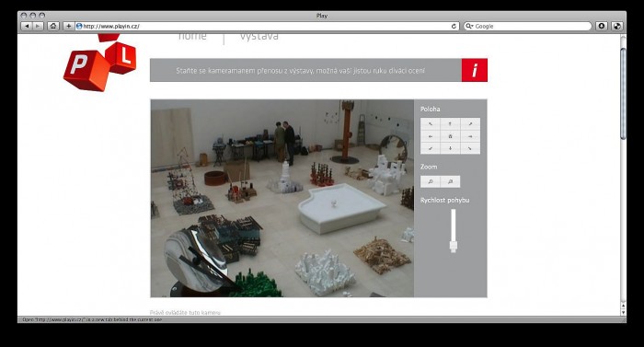Click the PL red cubes logo

pyautogui.click(x=99, y=63)
